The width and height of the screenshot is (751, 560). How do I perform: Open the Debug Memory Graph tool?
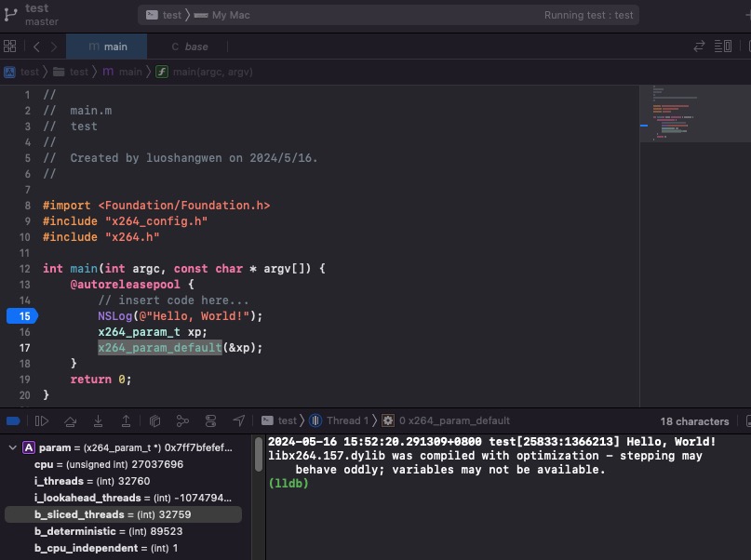coord(182,421)
